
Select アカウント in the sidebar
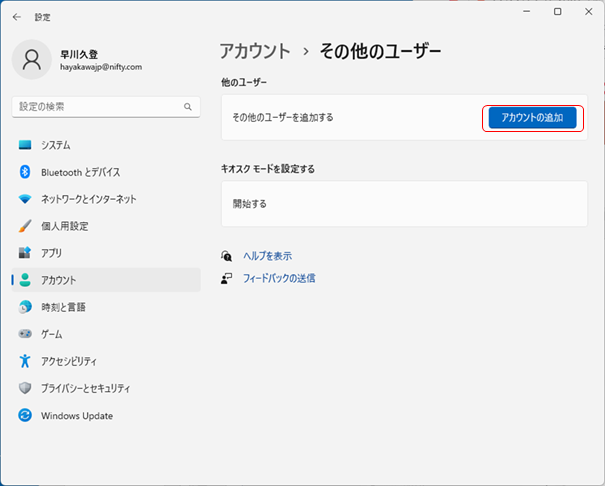coord(58,280)
